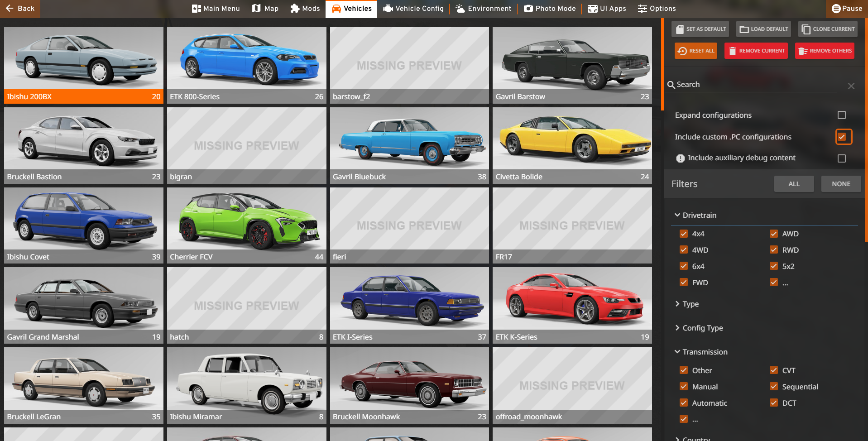
Task: Uncheck the 4WD drivetrain filter
Action: click(684, 250)
